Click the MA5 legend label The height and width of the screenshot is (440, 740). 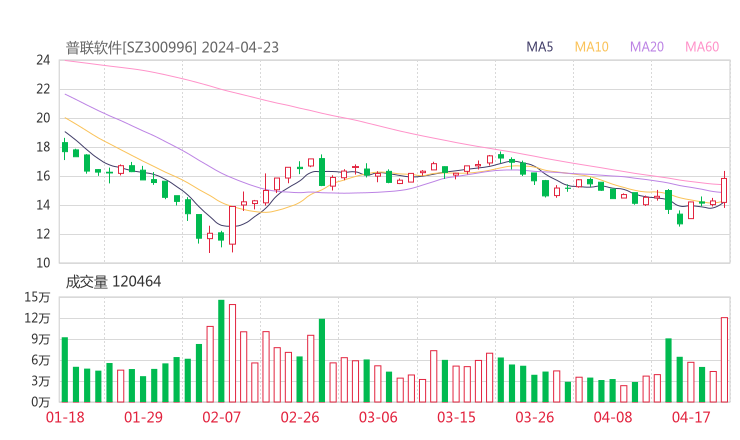click(x=539, y=47)
